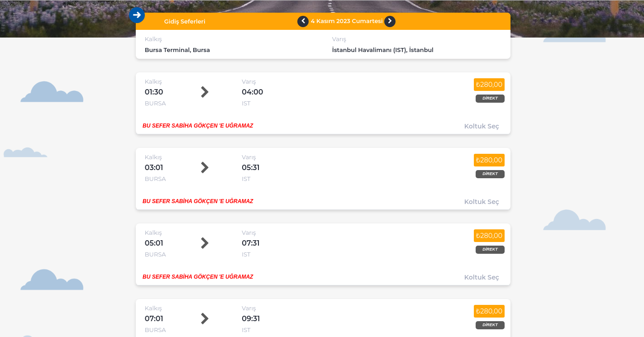Choose Koltuk Seç for 03:01 departure
This screenshot has height=337, width=644.
[x=482, y=202]
